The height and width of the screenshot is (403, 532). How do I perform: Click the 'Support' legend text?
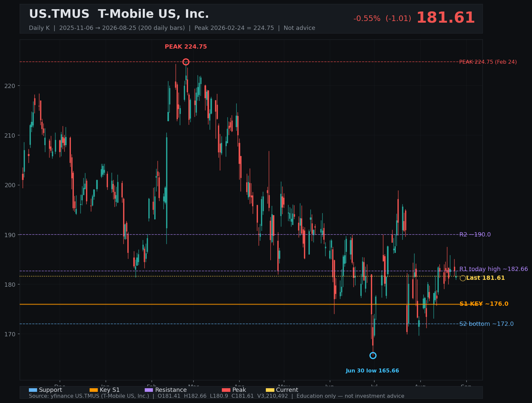click(51, 390)
